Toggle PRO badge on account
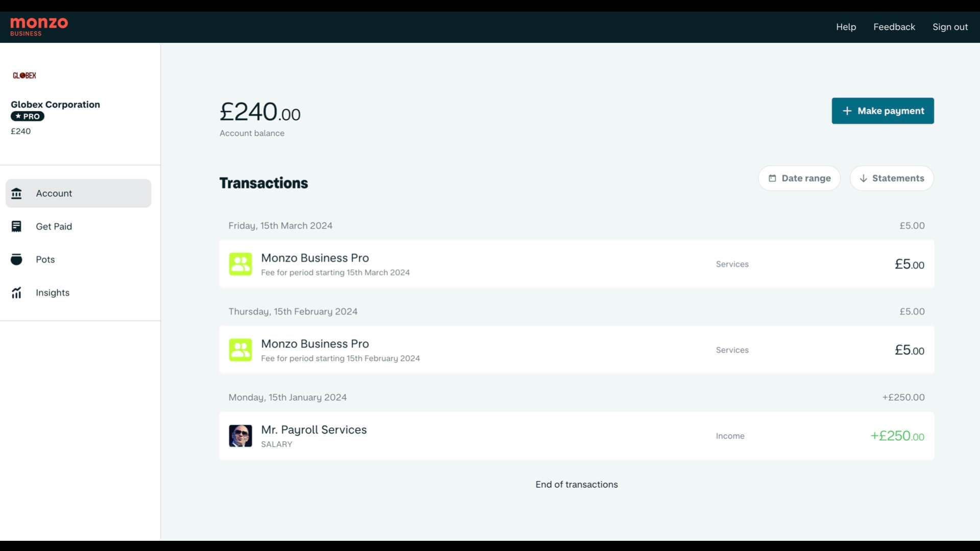 [x=27, y=116]
